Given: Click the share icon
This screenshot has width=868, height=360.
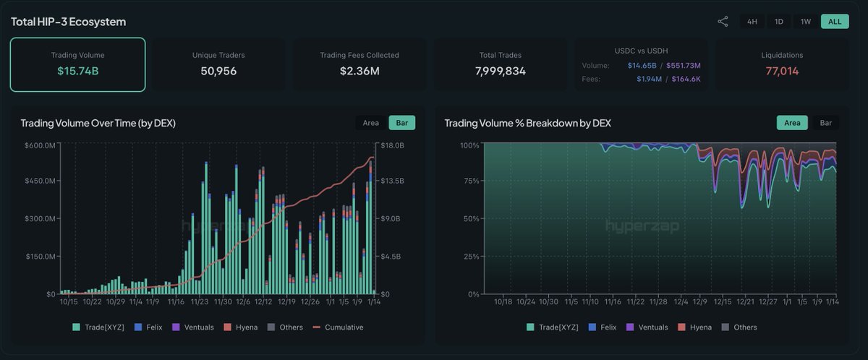Looking at the screenshot, I should click(723, 22).
